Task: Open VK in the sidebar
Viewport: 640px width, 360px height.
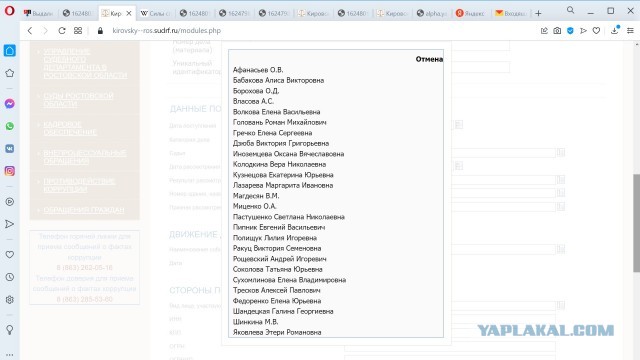Action: coord(10,149)
